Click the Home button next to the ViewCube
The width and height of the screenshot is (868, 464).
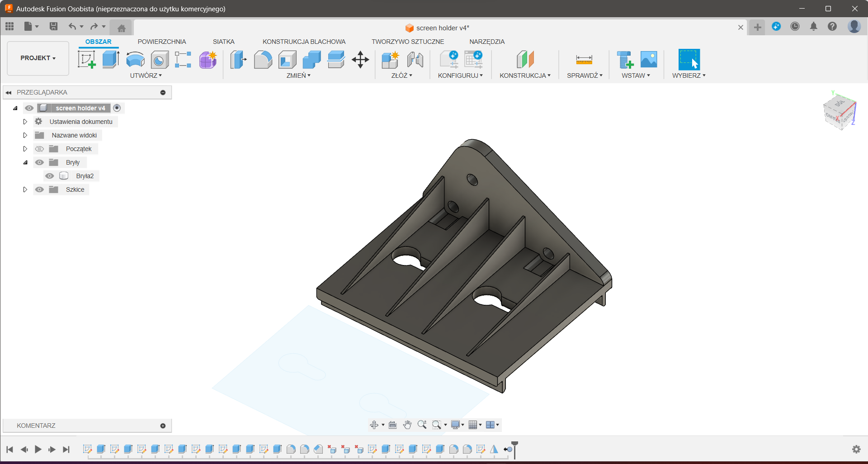[x=121, y=27]
